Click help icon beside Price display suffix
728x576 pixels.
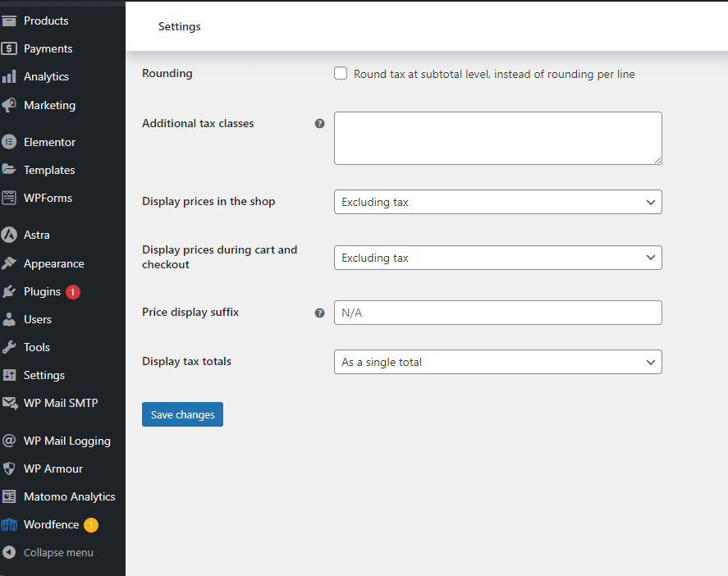[x=320, y=313]
